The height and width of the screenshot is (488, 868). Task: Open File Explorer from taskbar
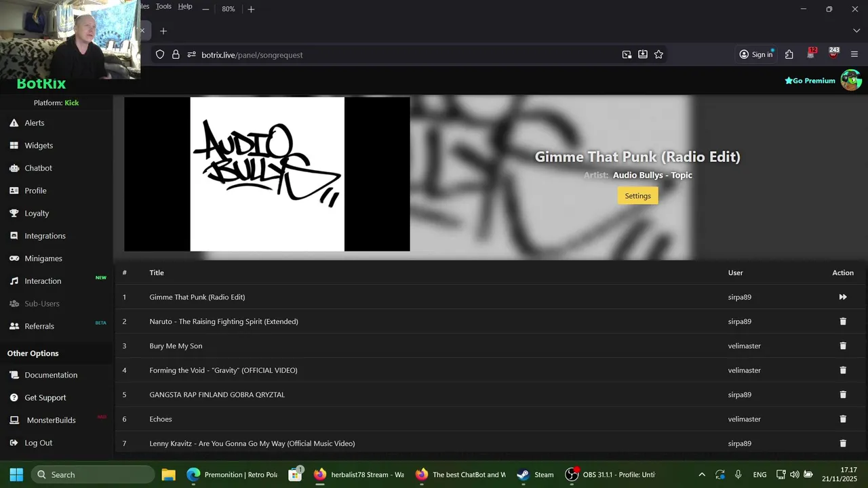click(168, 474)
